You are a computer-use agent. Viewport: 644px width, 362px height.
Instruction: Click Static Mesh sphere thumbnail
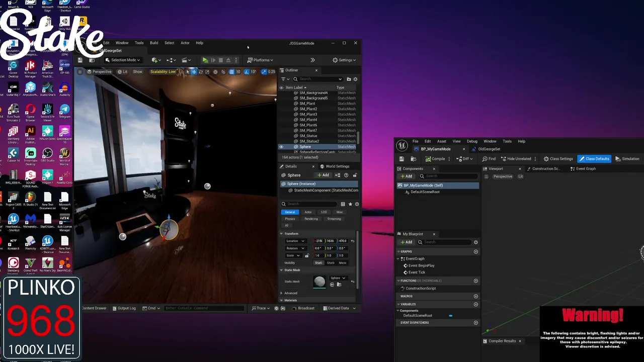(x=319, y=282)
